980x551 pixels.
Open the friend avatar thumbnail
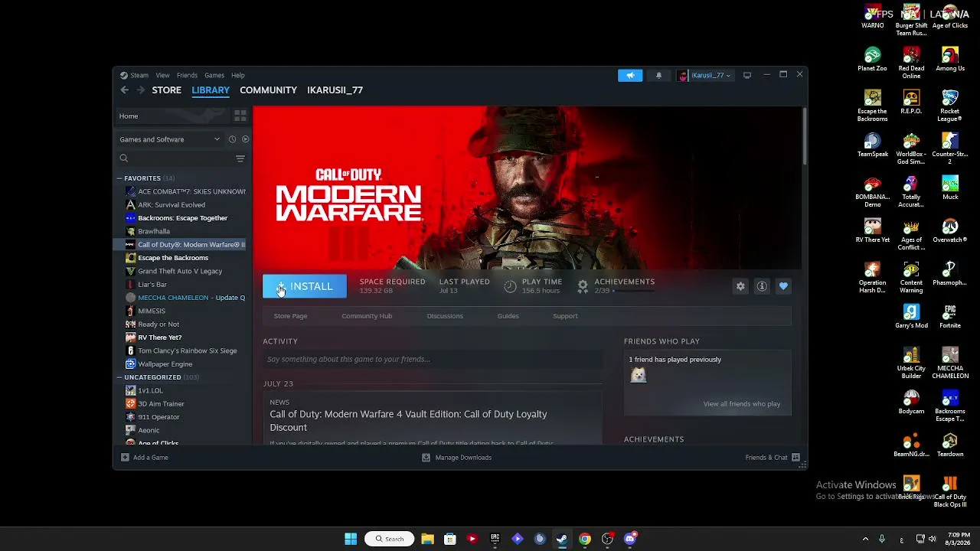638,375
